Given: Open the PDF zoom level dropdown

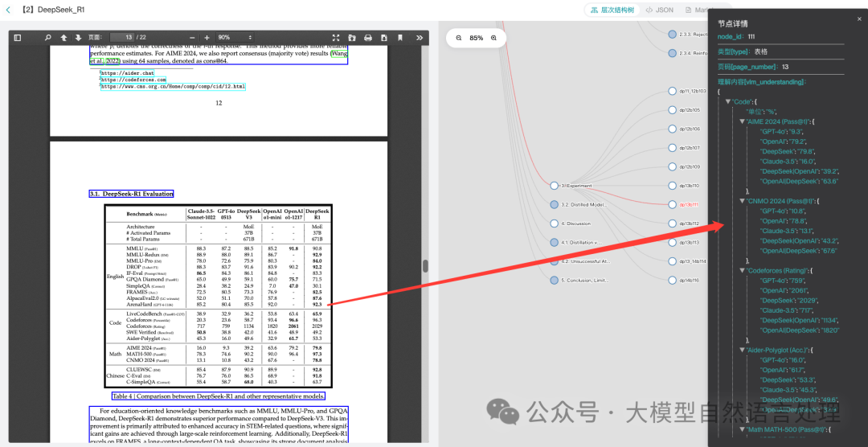Looking at the screenshot, I should [x=235, y=38].
